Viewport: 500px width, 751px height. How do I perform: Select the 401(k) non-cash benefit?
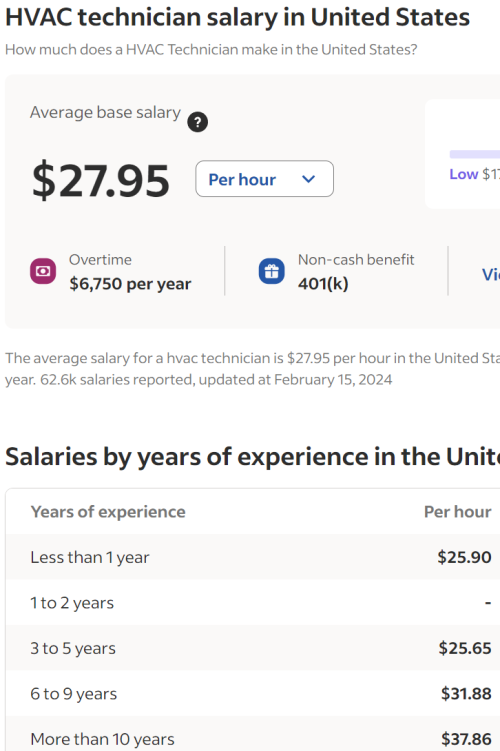(323, 284)
